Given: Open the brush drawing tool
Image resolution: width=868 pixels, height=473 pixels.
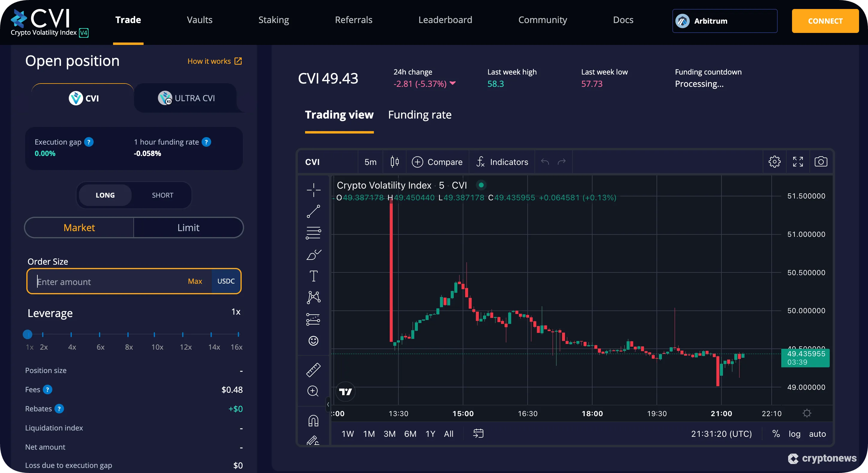Looking at the screenshot, I should pyautogui.click(x=313, y=254).
